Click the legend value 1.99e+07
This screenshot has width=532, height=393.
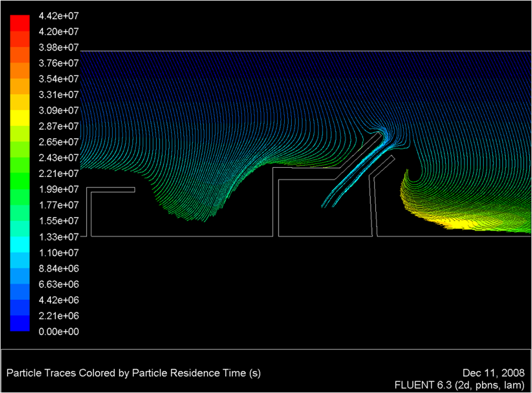59,189
